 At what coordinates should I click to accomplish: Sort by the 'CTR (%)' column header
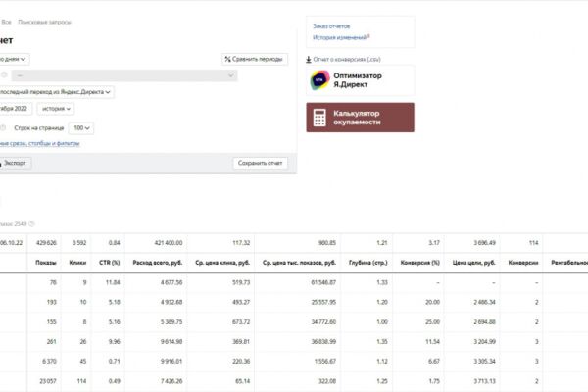[110, 263]
